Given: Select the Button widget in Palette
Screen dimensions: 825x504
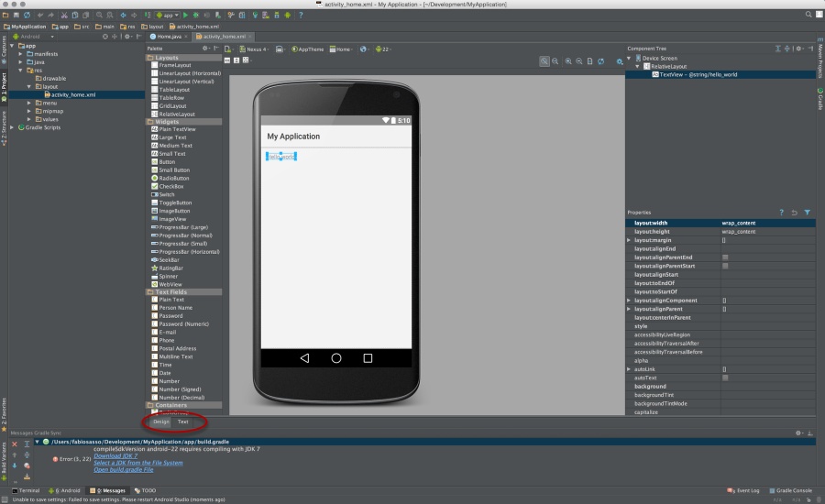Looking at the screenshot, I should [163, 162].
